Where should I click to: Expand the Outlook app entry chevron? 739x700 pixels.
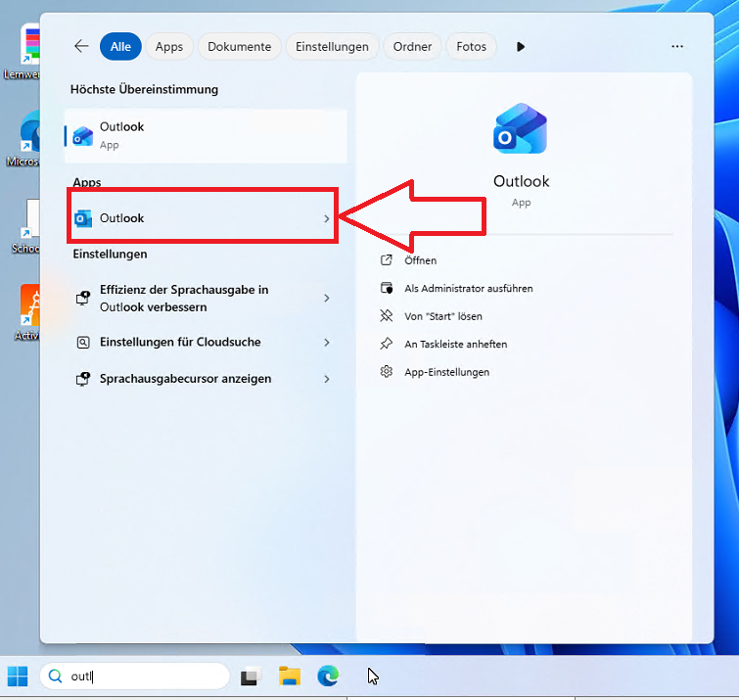click(327, 218)
